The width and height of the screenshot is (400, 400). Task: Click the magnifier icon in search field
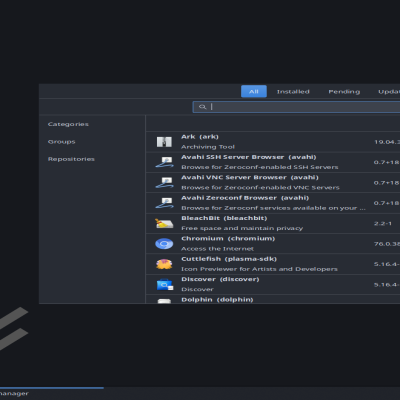pyautogui.click(x=202, y=107)
